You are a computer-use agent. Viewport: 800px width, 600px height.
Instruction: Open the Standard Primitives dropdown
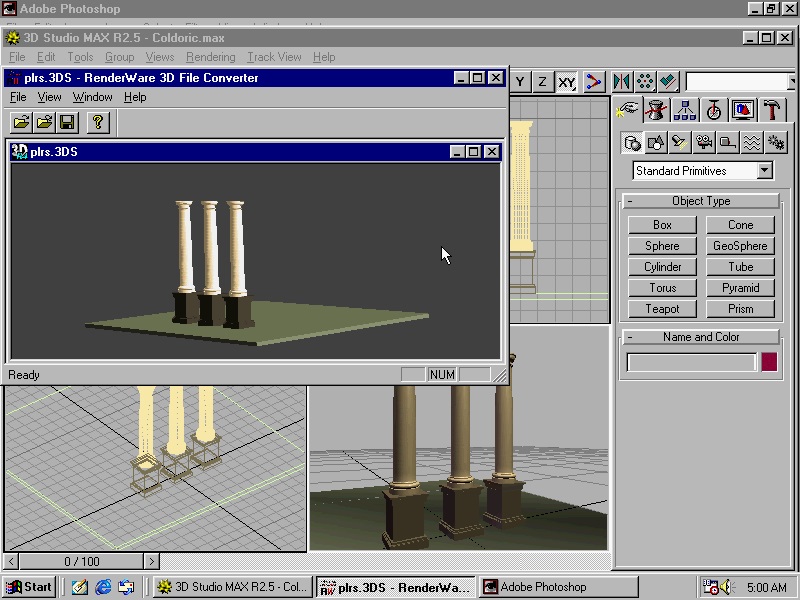[765, 171]
